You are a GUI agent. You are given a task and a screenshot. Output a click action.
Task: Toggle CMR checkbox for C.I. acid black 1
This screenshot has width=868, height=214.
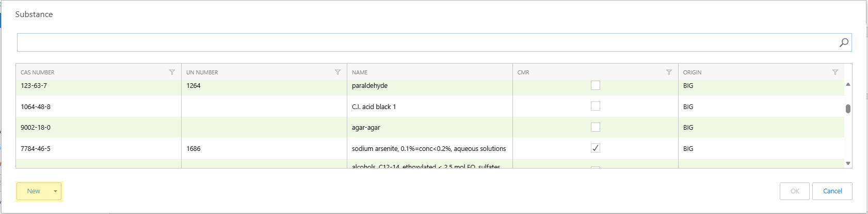tap(595, 106)
